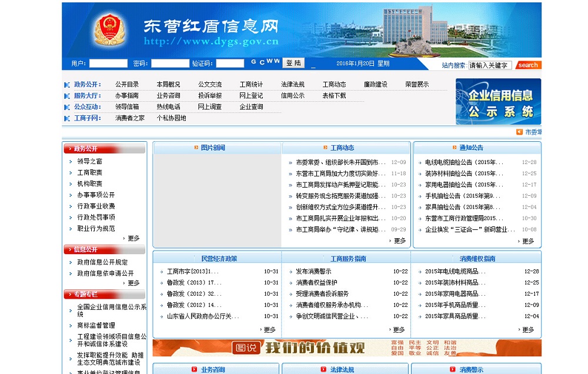Click 更多 in 工商服务指南 panel

pos(399,330)
